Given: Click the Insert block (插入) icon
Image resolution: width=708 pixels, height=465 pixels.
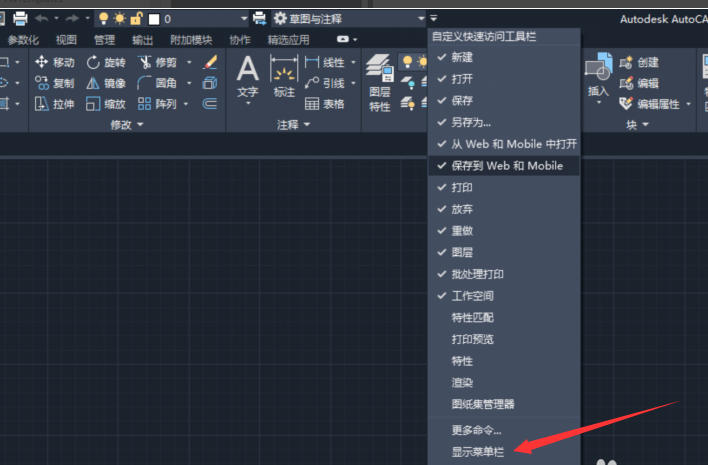Looking at the screenshot, I should point(598,74).
